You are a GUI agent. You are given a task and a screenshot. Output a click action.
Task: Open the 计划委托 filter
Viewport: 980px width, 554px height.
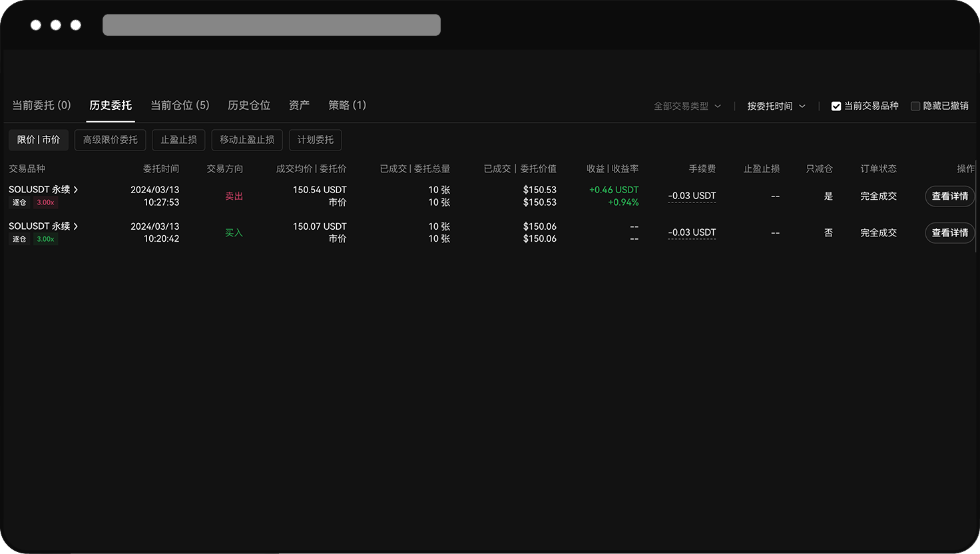pyautogui.click(x=315, y=140)
